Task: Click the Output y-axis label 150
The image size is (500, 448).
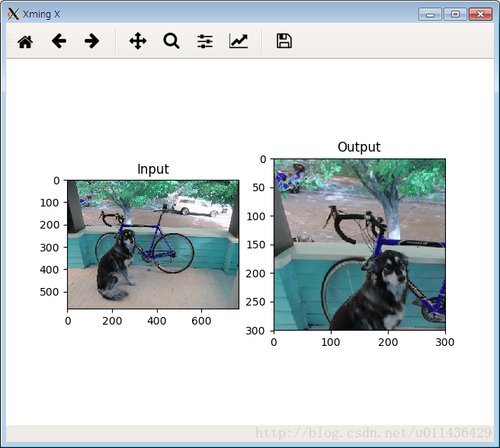Action: click(x=256, y=245)
